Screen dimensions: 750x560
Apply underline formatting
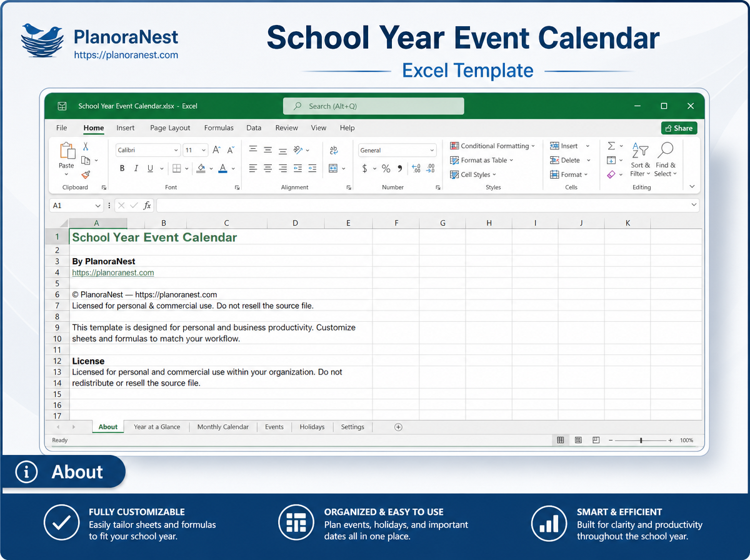click(151, 168)
